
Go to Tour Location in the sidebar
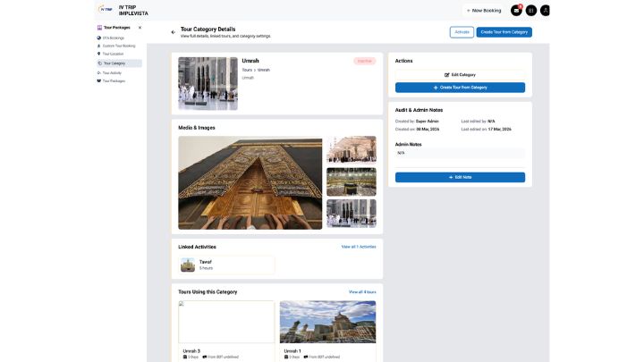pos(115,54)
